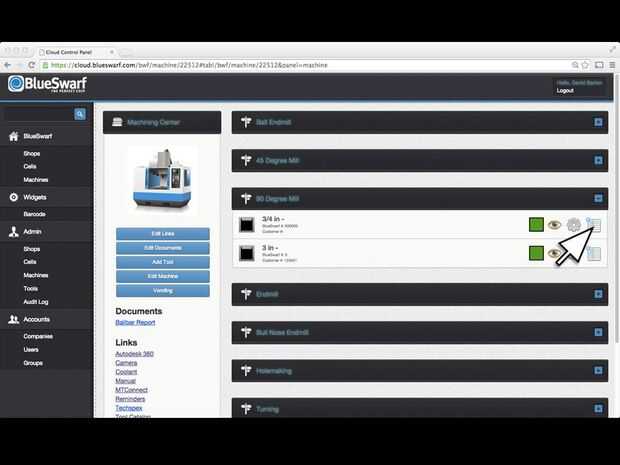This screenshot has height=465, width=620.
Task: Click tool icon beside Holemaking header
Action: click(x=246, y=371)
